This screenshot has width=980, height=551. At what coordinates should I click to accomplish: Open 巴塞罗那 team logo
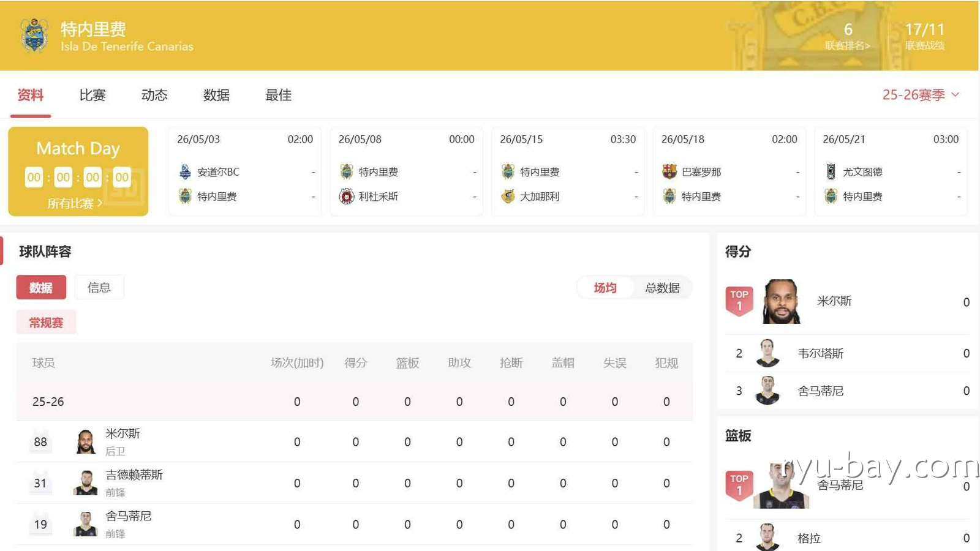pyautogui.click(x=669, y=171)
